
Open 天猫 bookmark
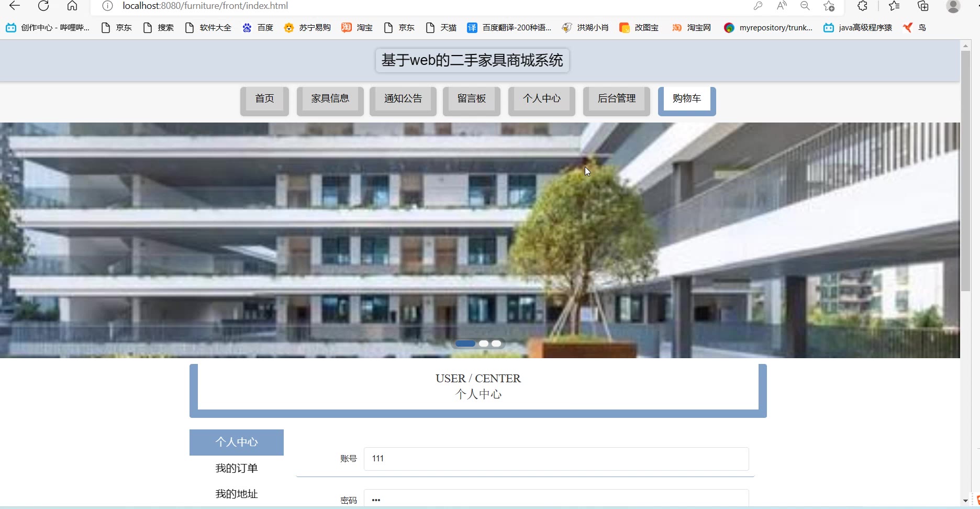441,28
